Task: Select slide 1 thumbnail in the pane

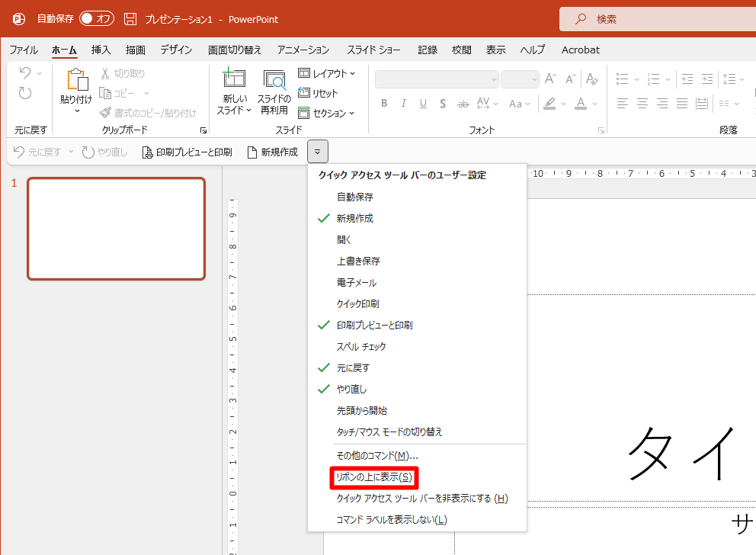Action: point(116,228)
